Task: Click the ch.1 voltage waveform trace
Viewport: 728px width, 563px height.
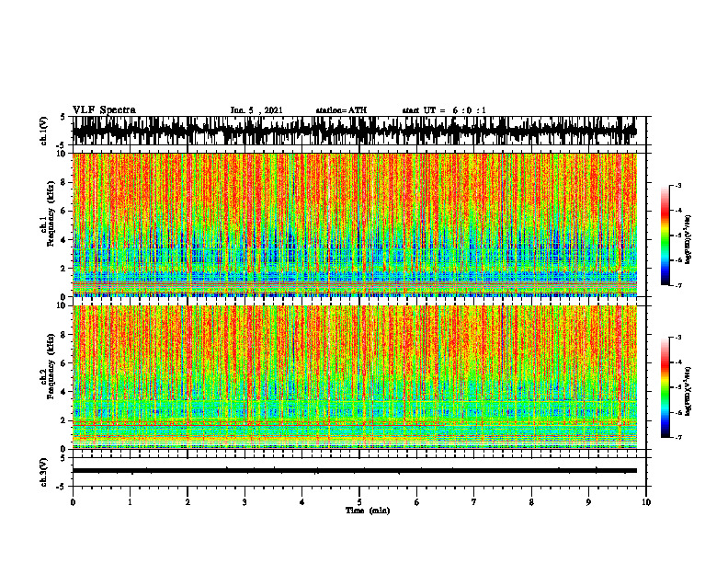Action: click(354, 131)
